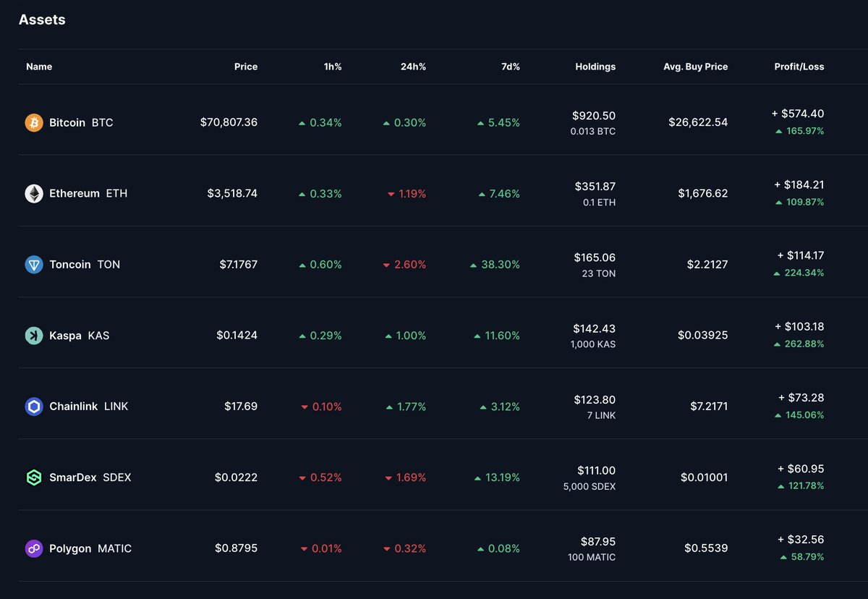The height and width of the screenshot is (599, 868).
Task: Click the Ethereum coin logo icon
Action: pyautogui.click(x=34, y=194)
